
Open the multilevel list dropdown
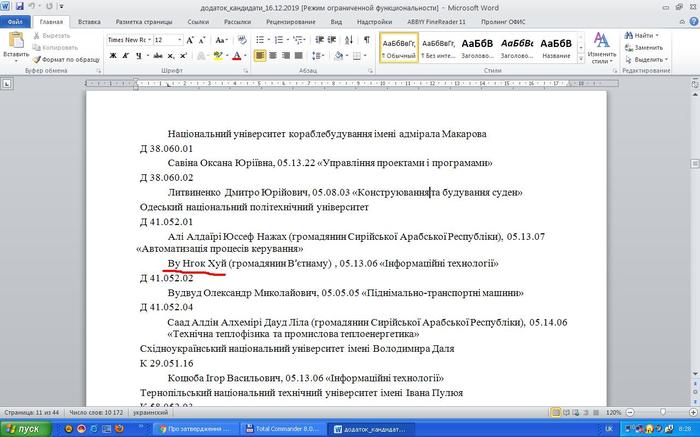304,40
